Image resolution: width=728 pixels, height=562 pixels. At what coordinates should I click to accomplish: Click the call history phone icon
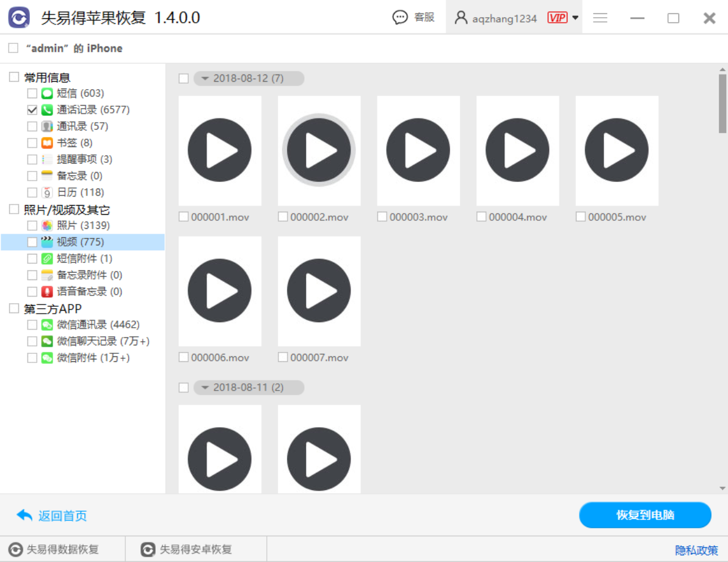(x=47, y=110)
